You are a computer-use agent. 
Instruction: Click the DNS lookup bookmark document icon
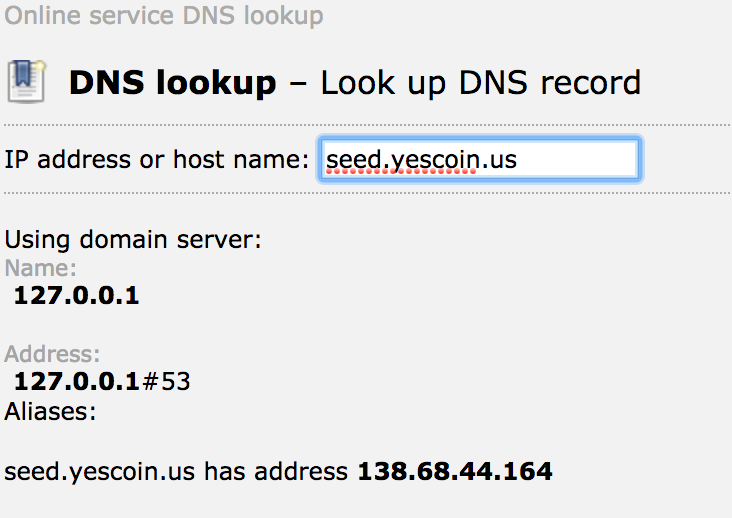point(27,81)
